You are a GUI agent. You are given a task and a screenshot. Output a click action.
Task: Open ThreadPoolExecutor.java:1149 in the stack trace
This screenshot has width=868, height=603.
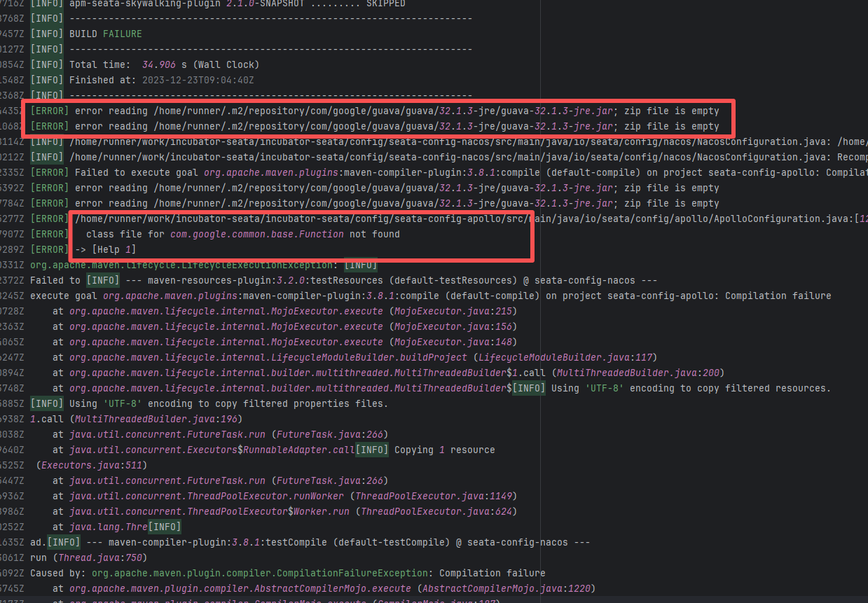[436, 496]
